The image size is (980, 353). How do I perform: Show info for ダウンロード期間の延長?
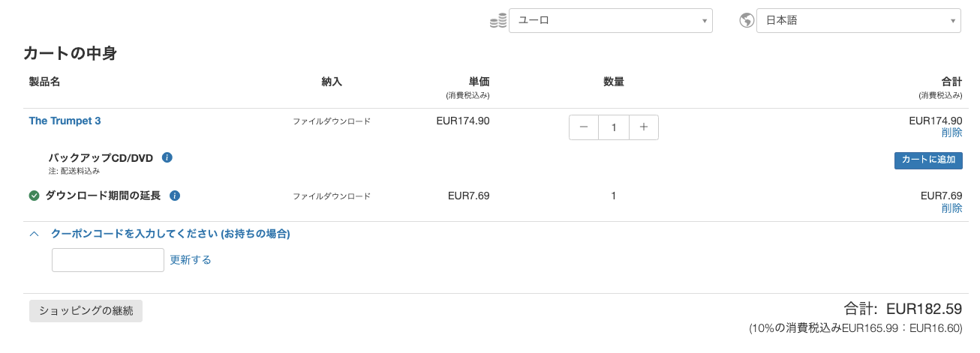pos(175,196)
